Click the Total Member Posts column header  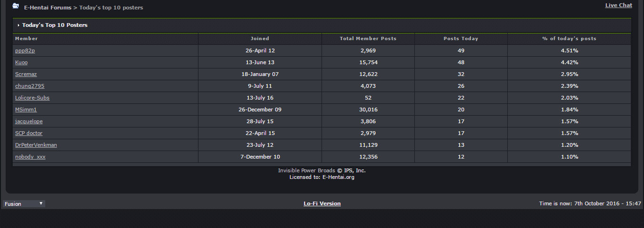(x=368, y=39)
